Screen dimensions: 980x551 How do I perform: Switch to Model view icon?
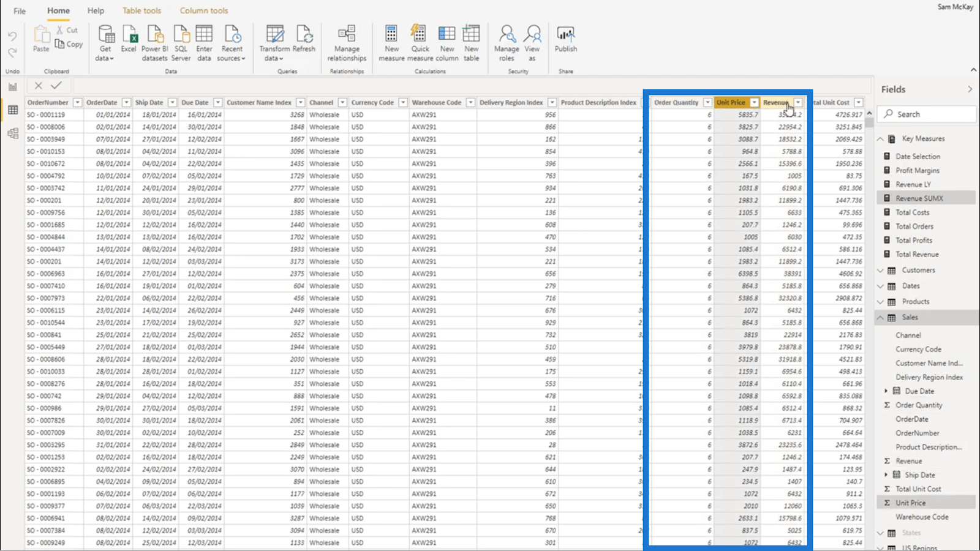pos(13,133)
